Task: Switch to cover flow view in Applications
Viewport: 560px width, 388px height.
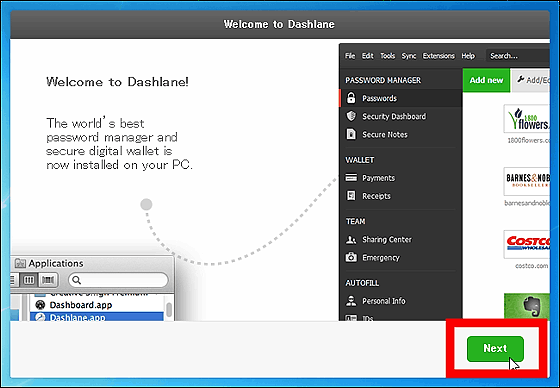Action: (x=48, y=280)
